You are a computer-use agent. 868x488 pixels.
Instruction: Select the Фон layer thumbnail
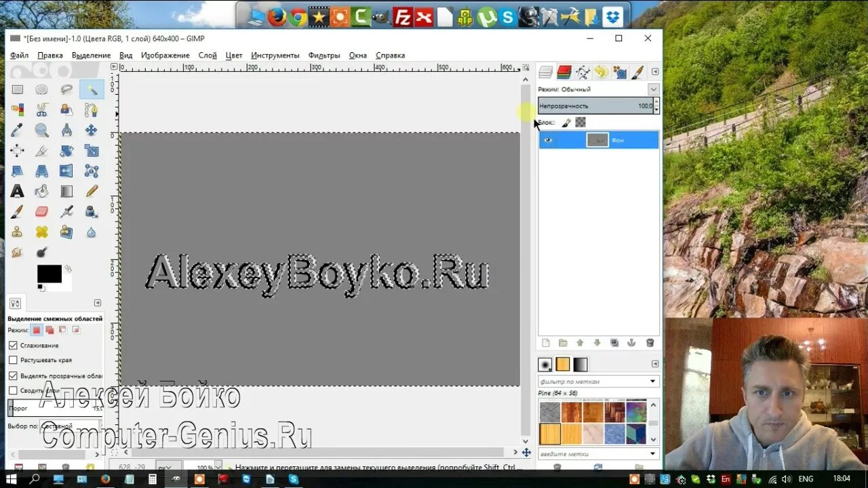tap(597, 140)
